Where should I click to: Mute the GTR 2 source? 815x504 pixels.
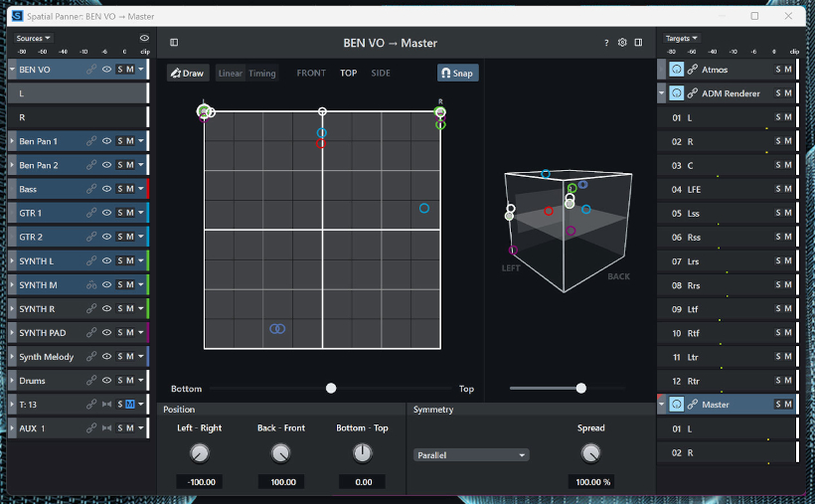[130, 237]
